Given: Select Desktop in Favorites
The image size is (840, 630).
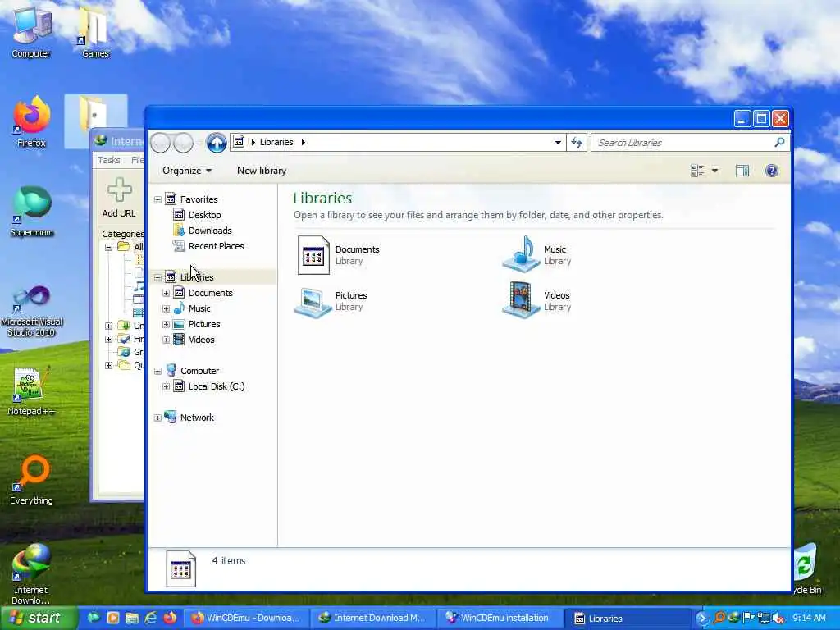Looking at the screenshot, I should coord(204,215).
